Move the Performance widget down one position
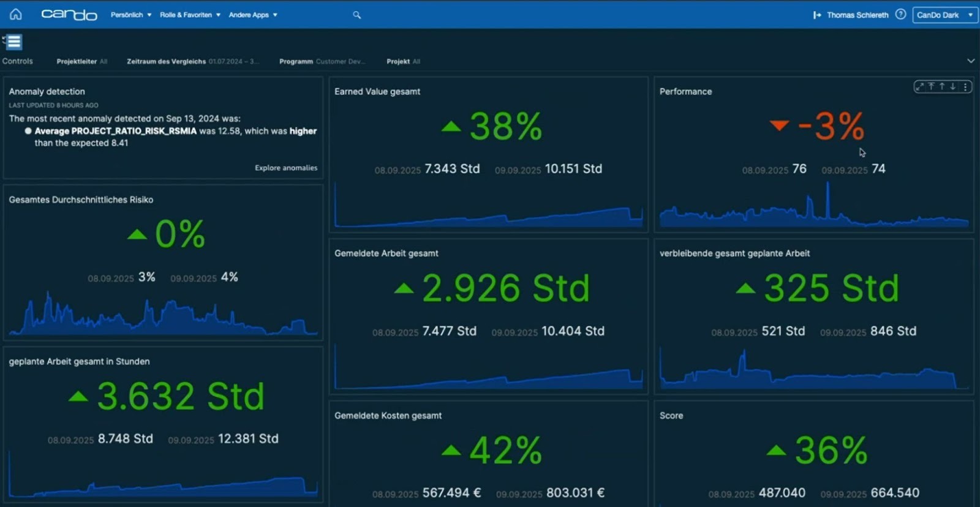Image resolution: width=980 pixels, height=507 pixels. pos(953,87)
